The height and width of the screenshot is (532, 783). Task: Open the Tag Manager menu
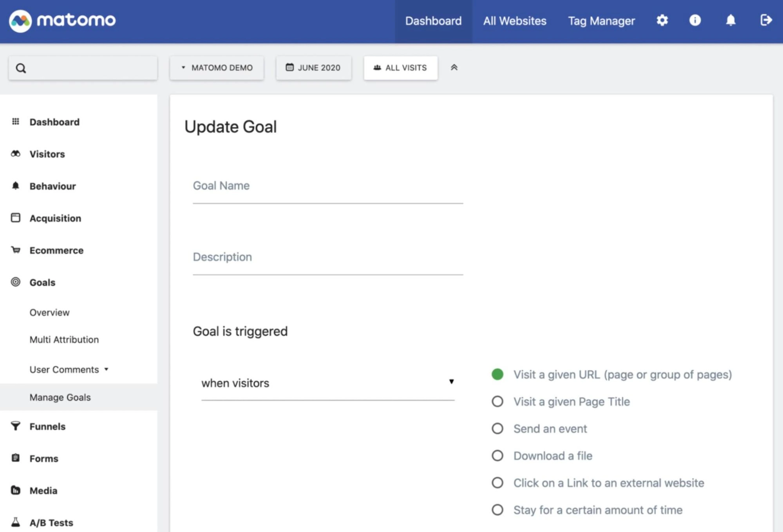click(x=601, y=21)
